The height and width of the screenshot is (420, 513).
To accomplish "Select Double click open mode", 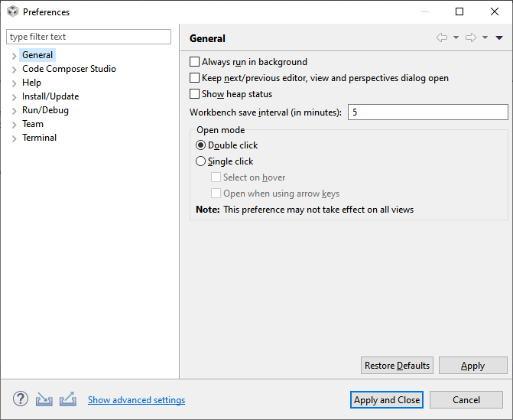I will coord(201,145).
